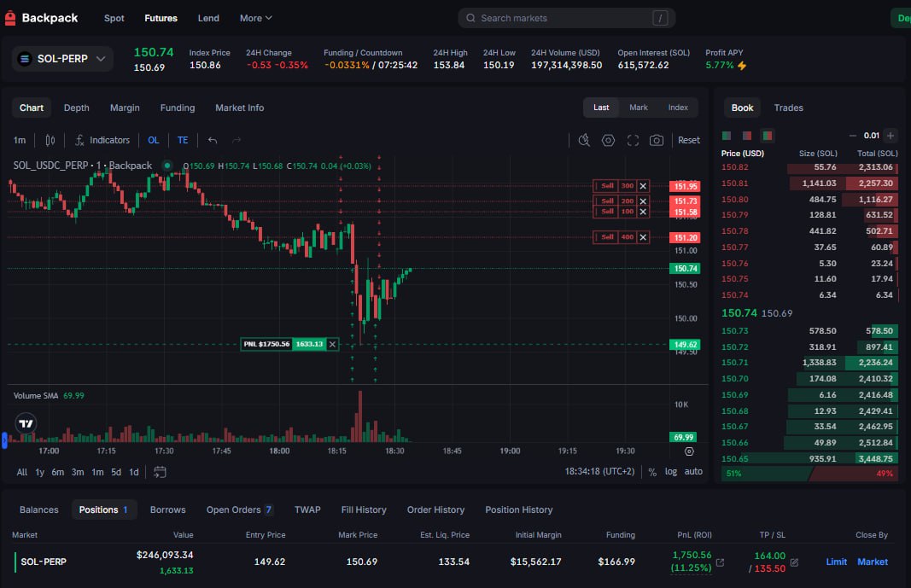911x588 pixels.
Task: Cancel the Sell 100 order on chart
Action: pos(643,212)
